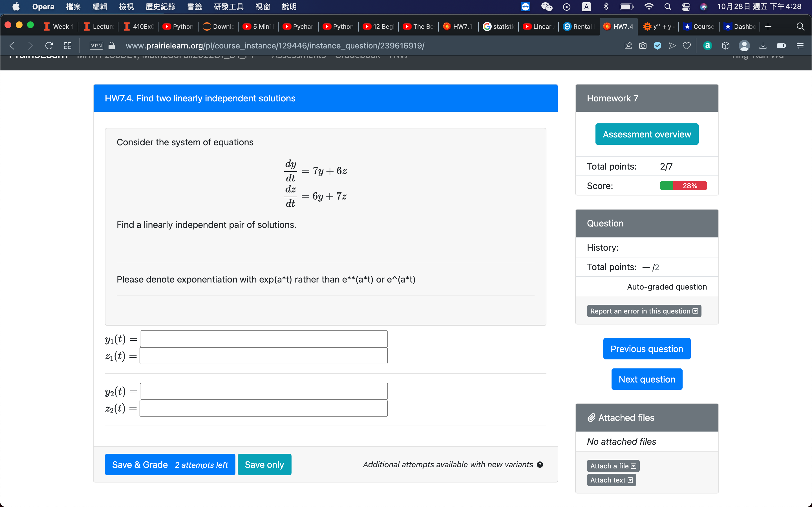Toggle the battery saver icon
The width and height of the screenshot is (812, 507).
781,46
